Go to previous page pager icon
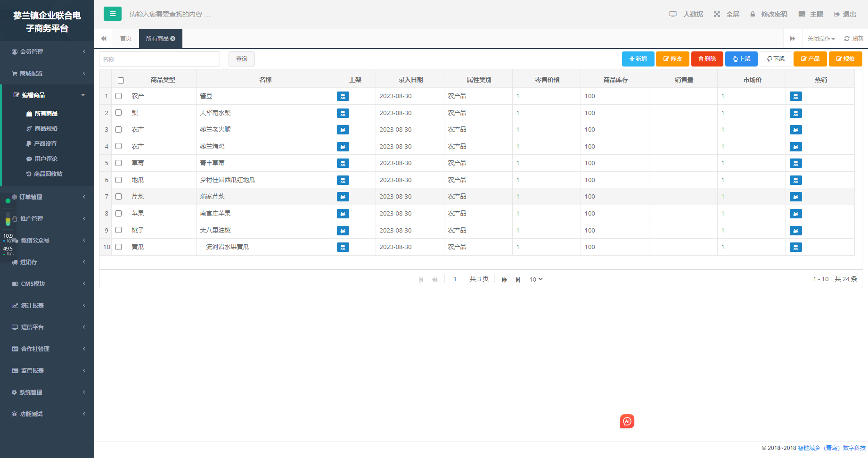The height and width of the screenshot is (458, 868). 434,280
